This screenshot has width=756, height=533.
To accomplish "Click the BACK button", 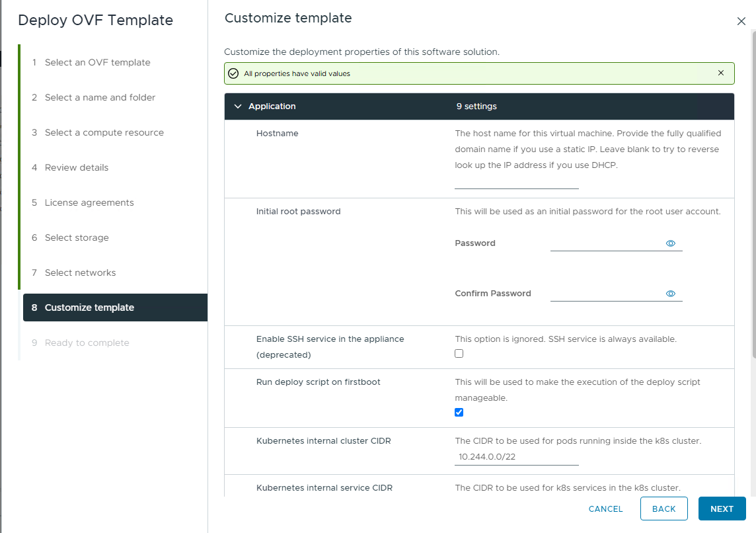I will [663, 509].
